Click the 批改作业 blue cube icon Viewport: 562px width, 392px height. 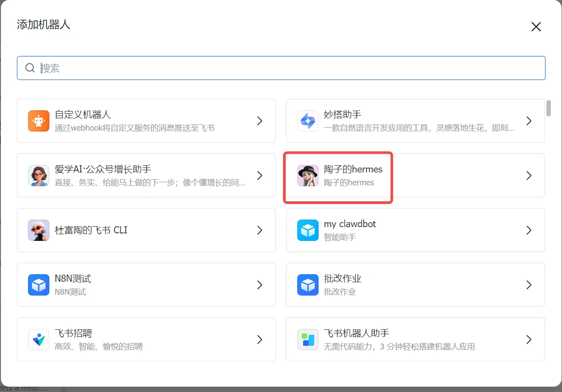tap(308, 285)
